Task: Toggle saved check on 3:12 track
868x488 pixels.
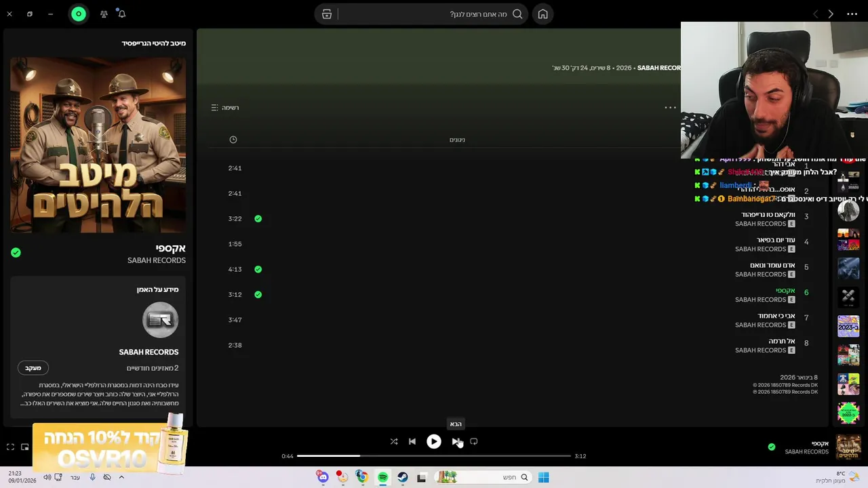Action: (258, 295)
